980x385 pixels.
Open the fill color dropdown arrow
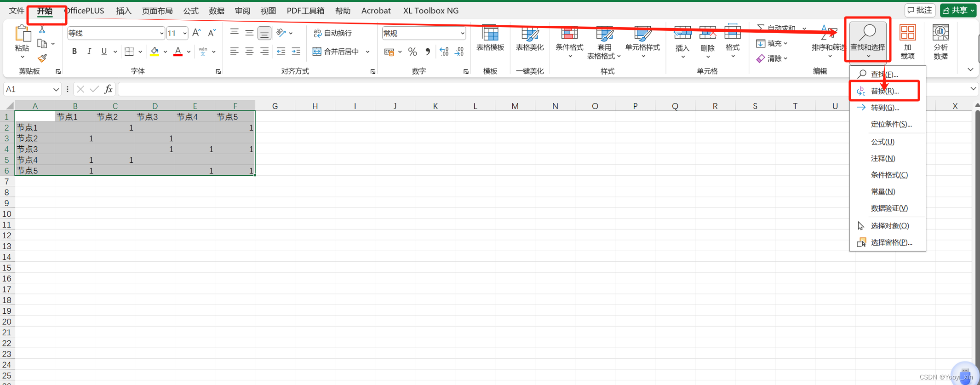165,52
